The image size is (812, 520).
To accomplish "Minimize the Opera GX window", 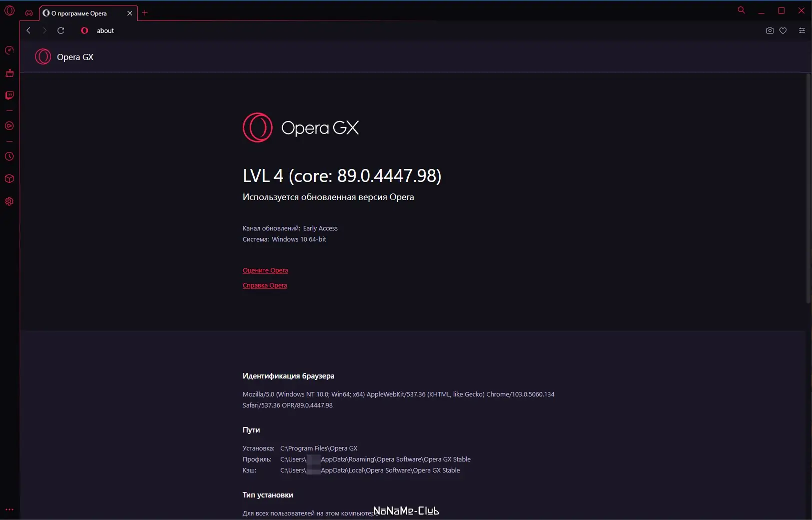I will [761, 11].
